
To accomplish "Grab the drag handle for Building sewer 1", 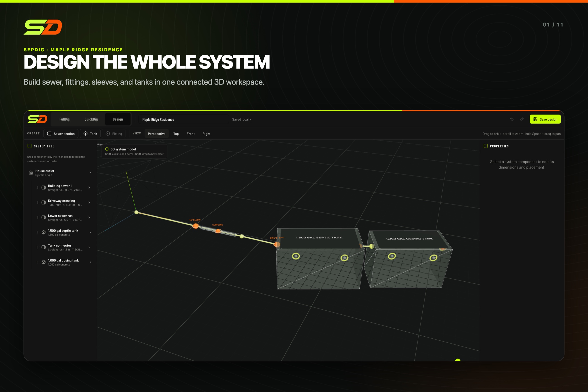I will coord(37,188).
